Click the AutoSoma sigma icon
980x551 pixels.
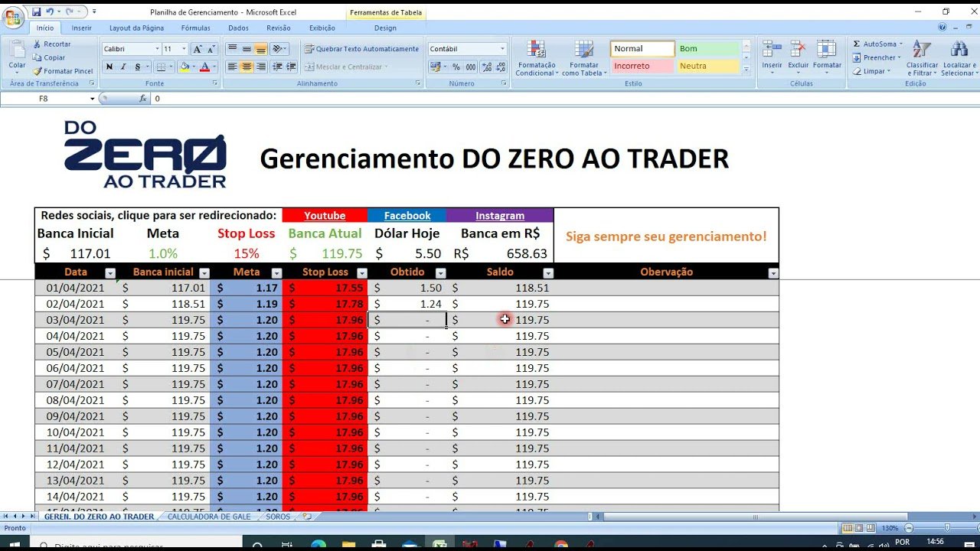tap(857, 44)
